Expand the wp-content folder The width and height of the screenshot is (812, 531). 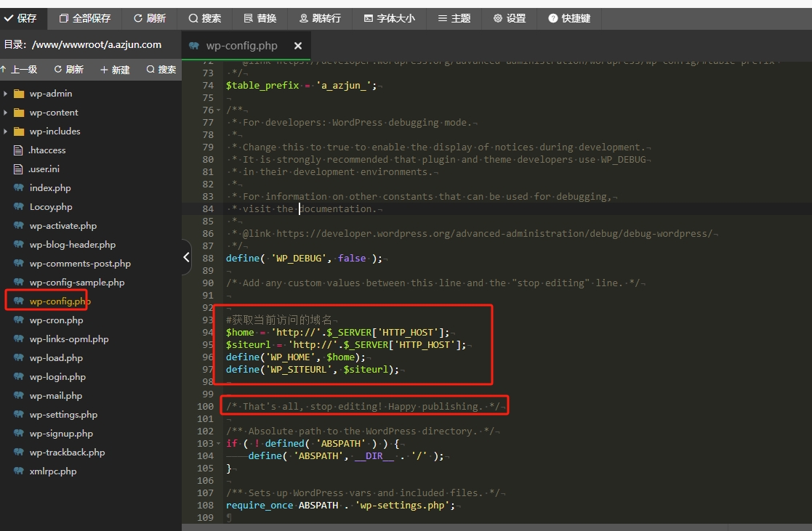point(7,113)
